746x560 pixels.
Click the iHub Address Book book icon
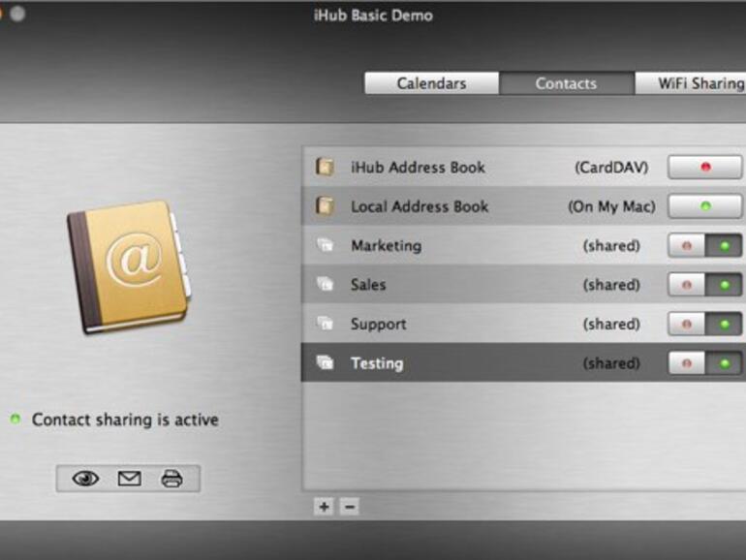coord(325,167)
